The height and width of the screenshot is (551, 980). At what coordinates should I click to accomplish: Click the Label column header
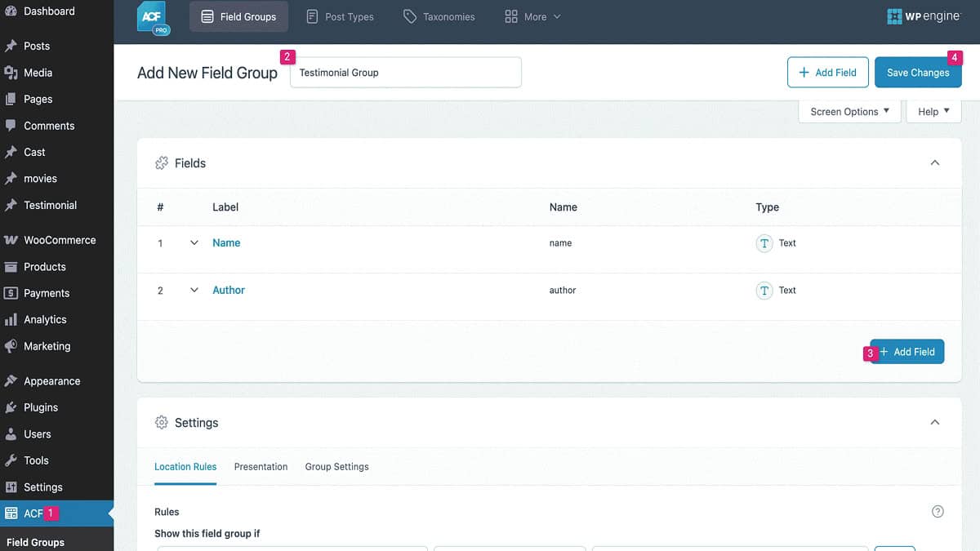(225, 207)
